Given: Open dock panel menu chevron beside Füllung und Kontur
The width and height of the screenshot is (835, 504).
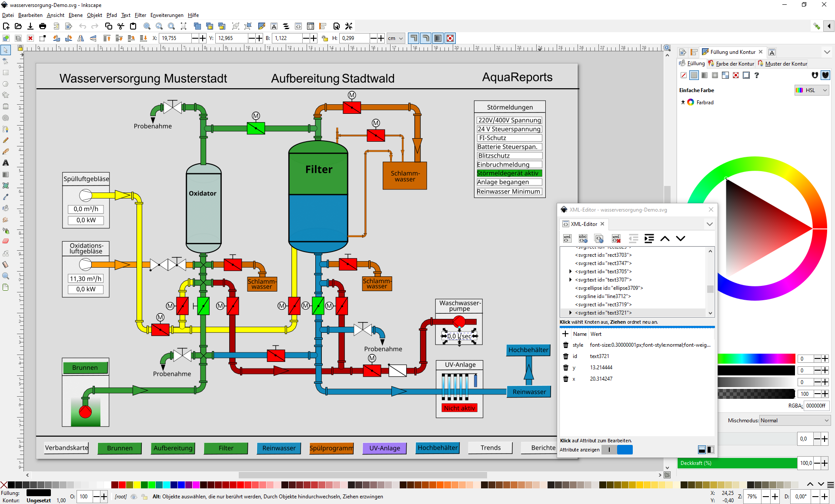Looking at the screenshot, I should 827,52.
